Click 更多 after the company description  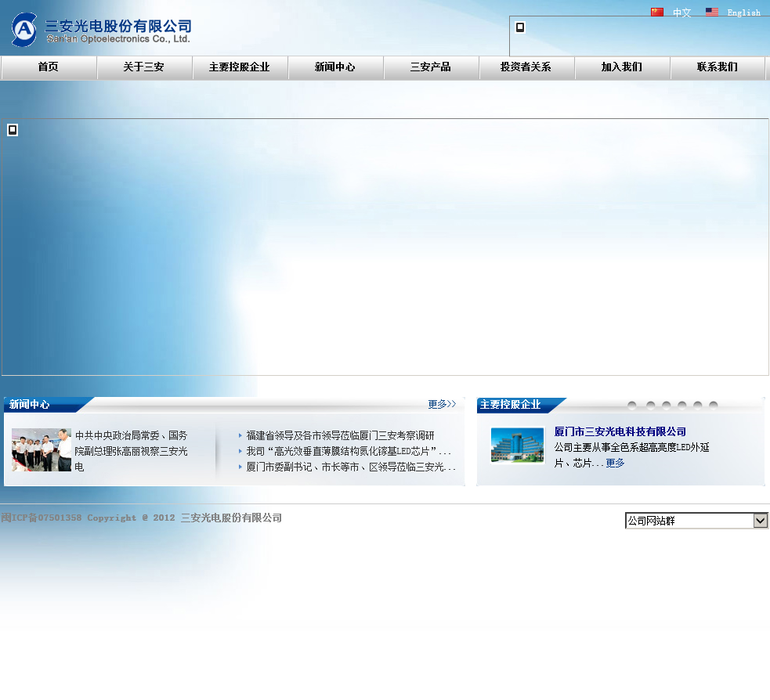pos(615,463)
